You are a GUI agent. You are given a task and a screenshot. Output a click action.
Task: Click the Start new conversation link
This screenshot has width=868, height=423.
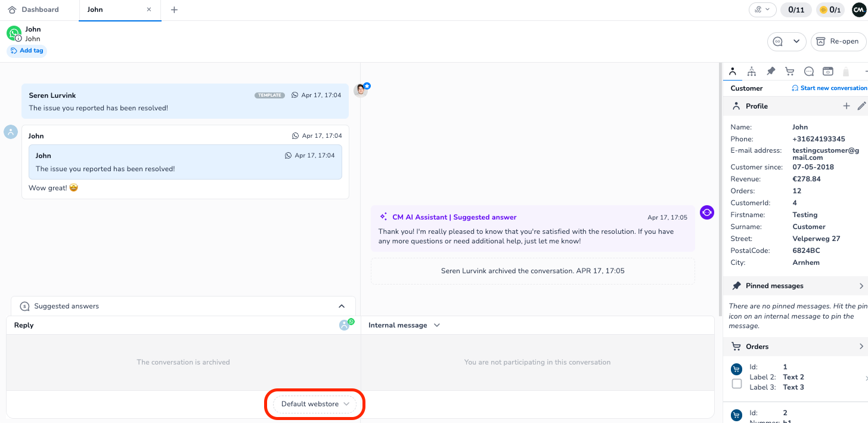click(829, 88)
